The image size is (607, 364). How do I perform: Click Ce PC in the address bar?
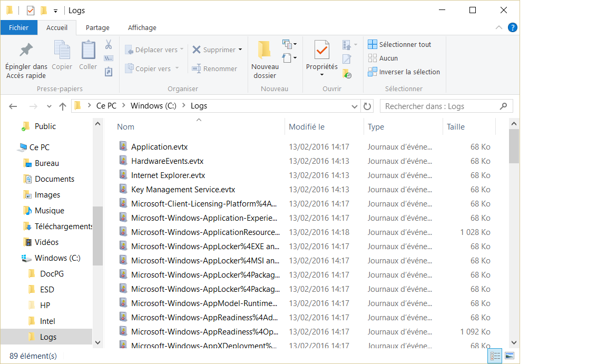[106, 106]
